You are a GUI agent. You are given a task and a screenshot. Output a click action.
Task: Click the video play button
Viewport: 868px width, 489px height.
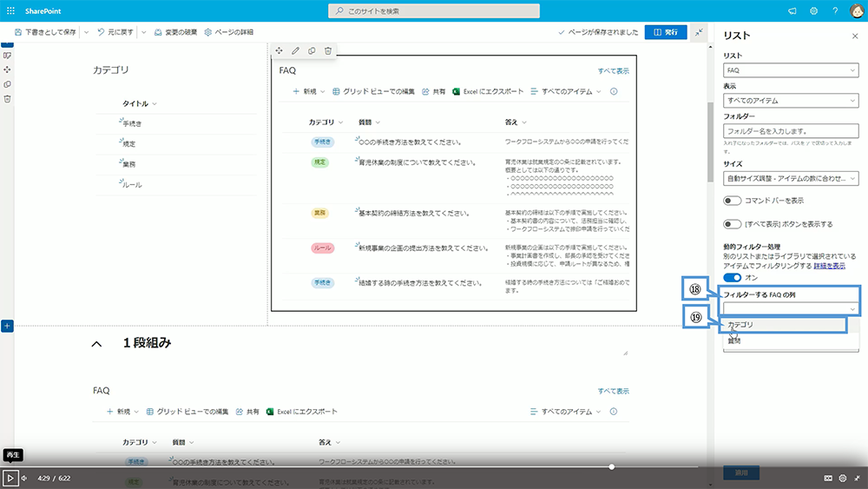[10, 478]
